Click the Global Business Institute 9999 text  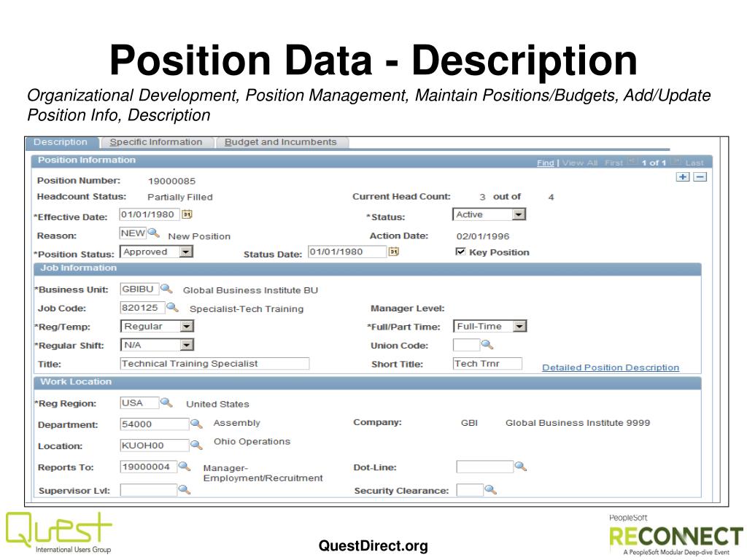578,422
